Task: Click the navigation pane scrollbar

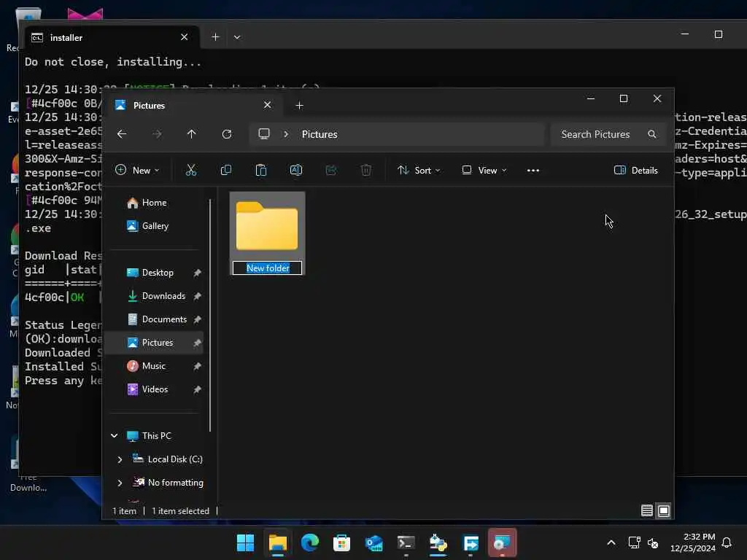Action: point(209,316)
